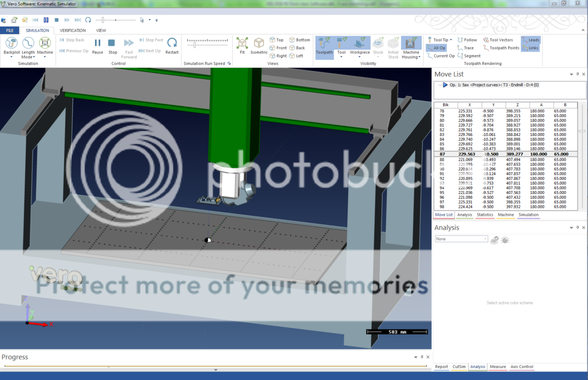The width and height of the screenshot is (588, 380).
Task: Open the Statistics tab below the Move List
Action: point(485,215)
